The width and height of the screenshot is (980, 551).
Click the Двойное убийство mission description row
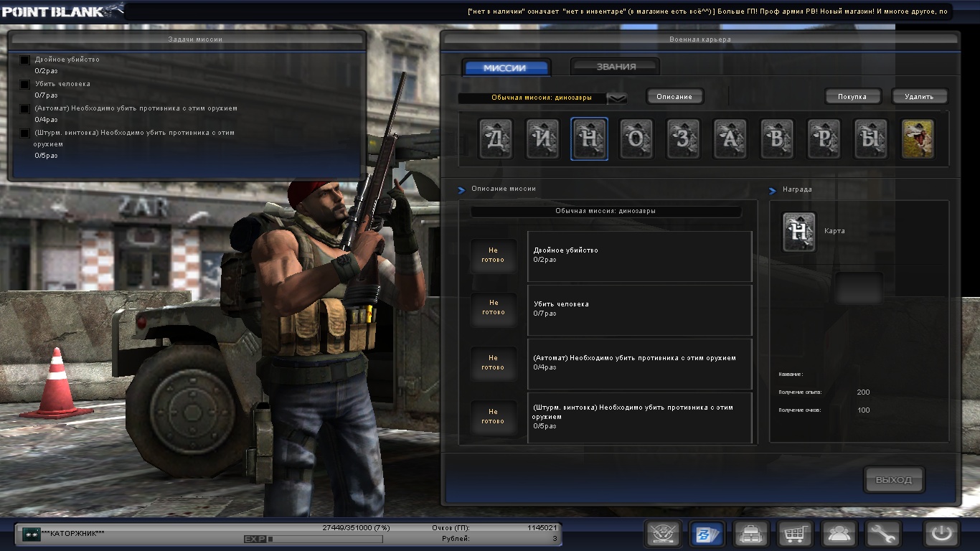click(x=640, y=256)
